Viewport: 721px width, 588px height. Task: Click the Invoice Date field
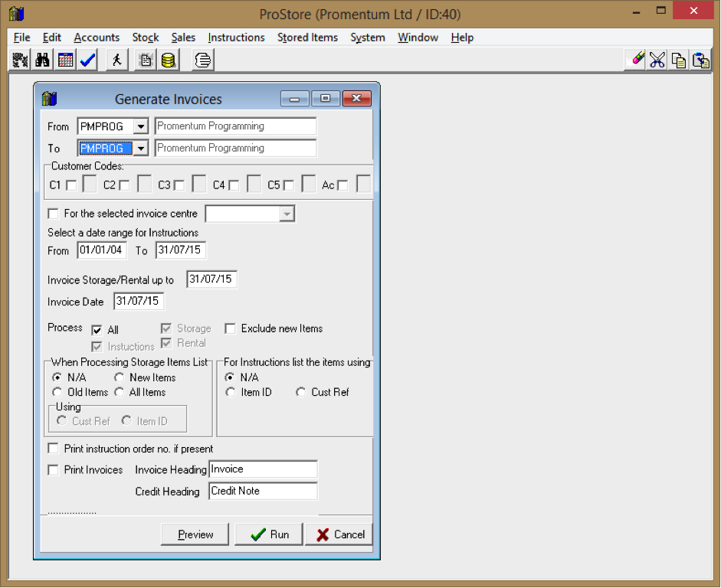tap(139, 301)
